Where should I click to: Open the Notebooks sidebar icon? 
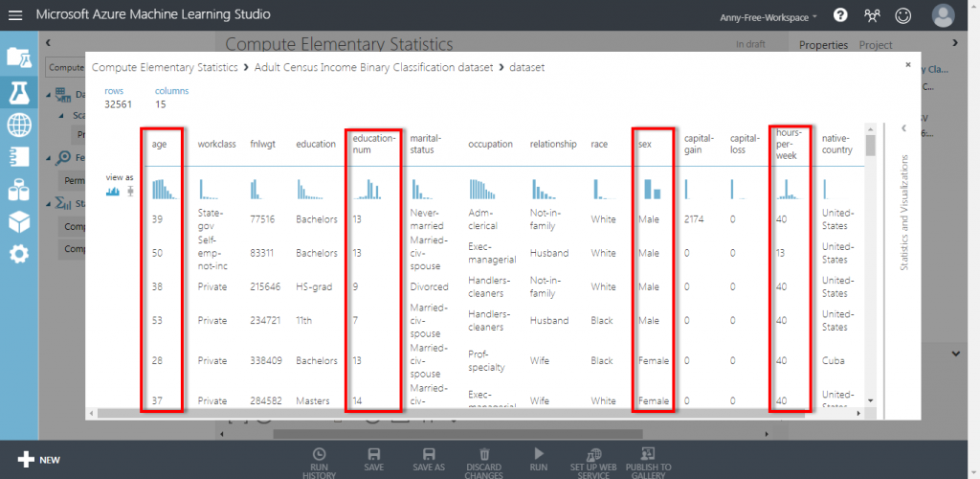pyautogui.click(x=19, y=157)
